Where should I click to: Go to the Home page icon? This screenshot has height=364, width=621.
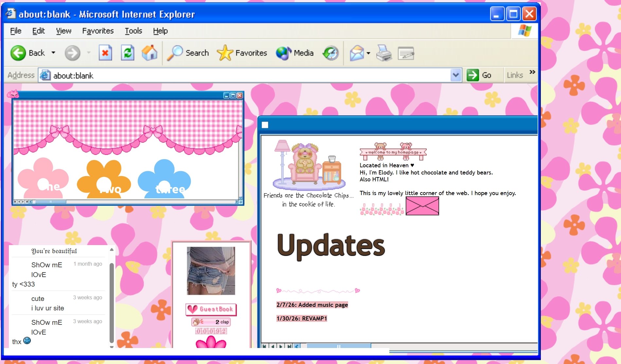point(149,53)
